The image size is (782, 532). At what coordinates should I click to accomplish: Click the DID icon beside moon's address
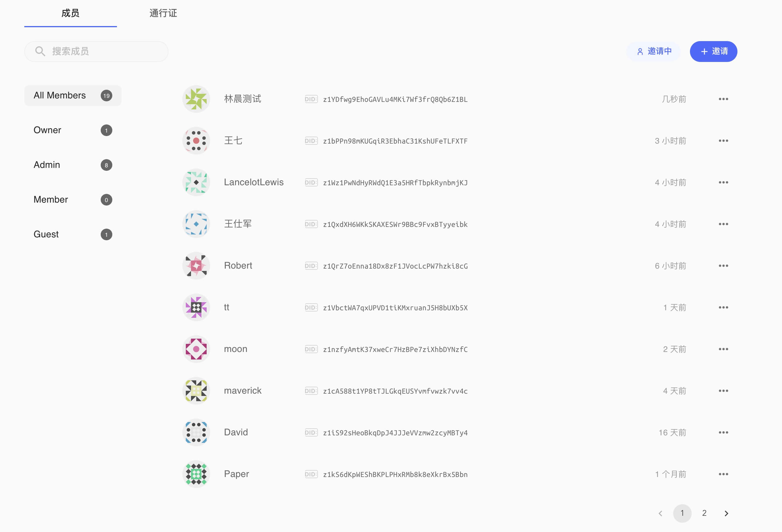click(311, 349)
